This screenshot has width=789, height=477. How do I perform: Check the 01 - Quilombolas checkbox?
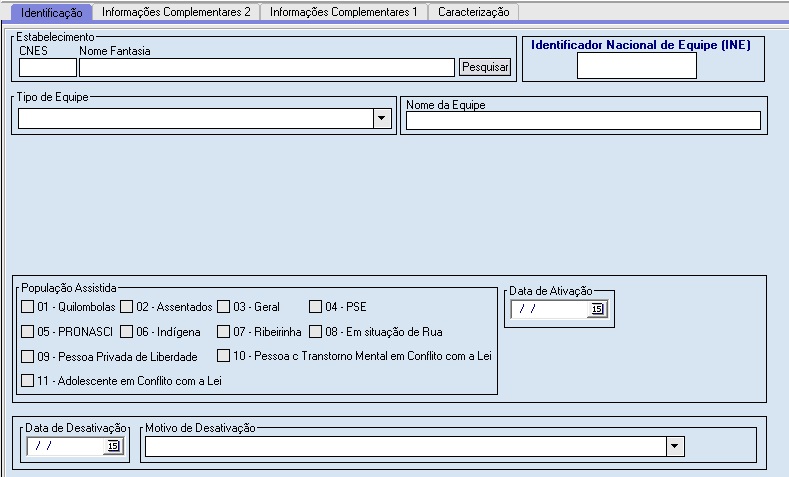pos(27,307)
